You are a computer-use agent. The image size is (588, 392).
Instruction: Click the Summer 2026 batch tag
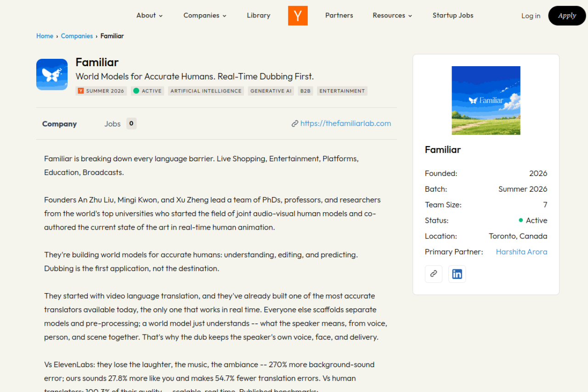pyautogui.click(x=101, y=91)
